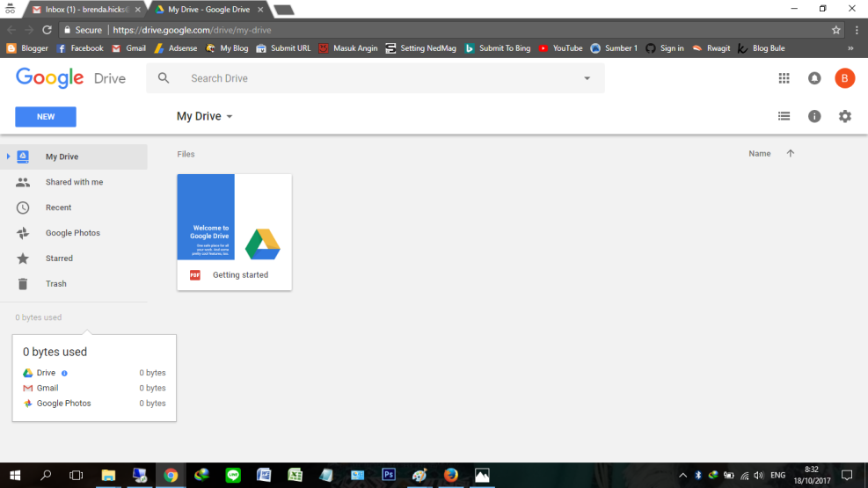Open the Blogger bookmark
868x488 pixels.
27,48
